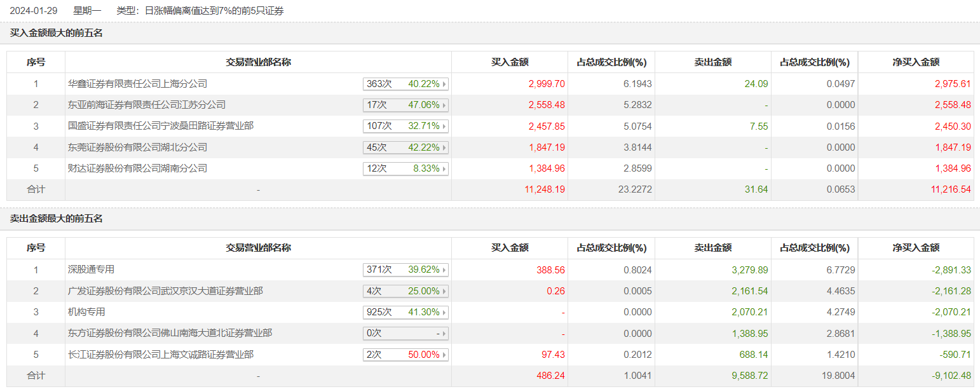Click the 深股通专用 seat name
The width and height of the screenshot is (980, 389).
click(91, 270)
